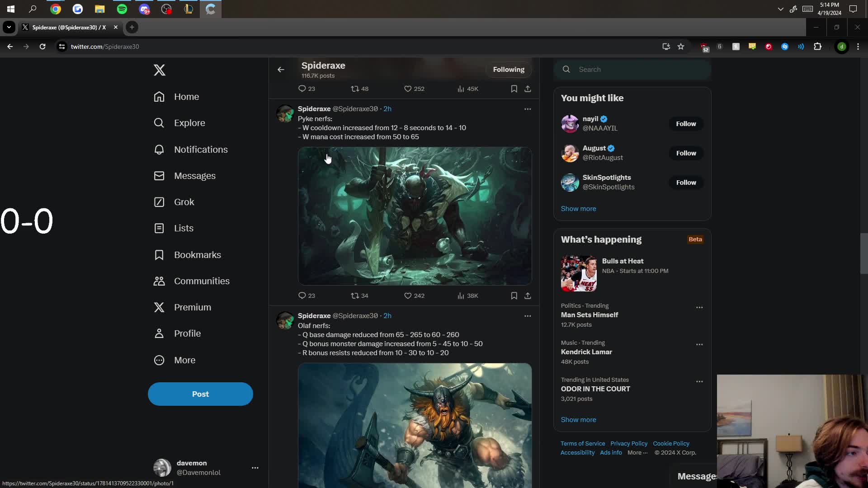
Task: Go to Home in sidebar
Action: point(176,97)
